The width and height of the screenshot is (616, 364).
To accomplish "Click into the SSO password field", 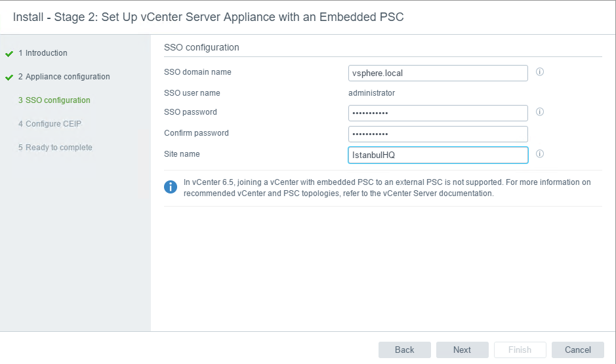I will [x=438, y=113].
